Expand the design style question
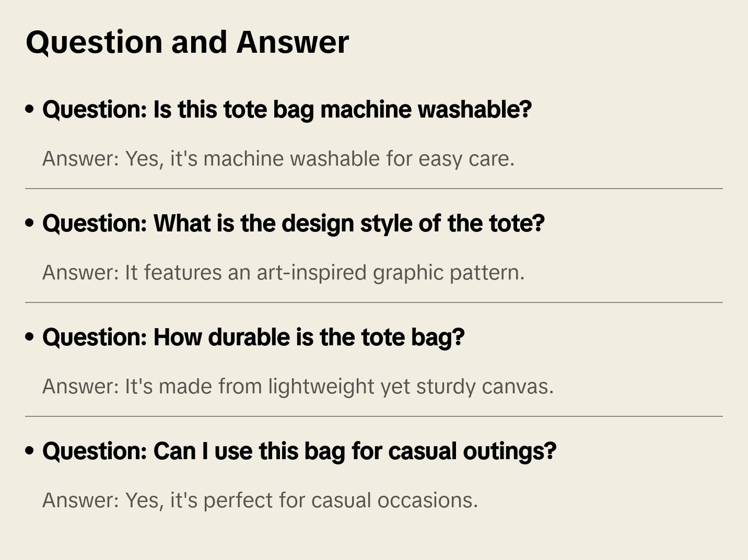 point(293,224)
